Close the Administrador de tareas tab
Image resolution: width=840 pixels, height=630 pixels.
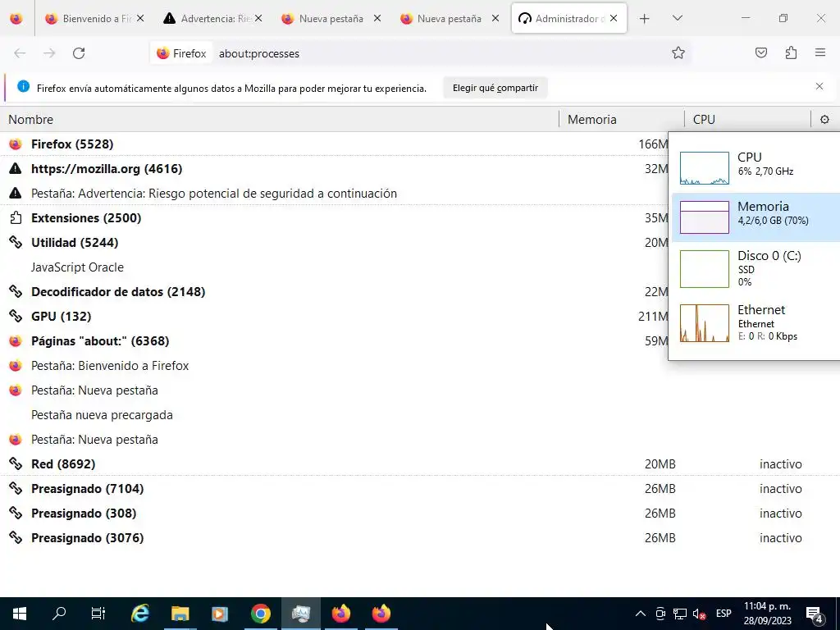[614, 19]
